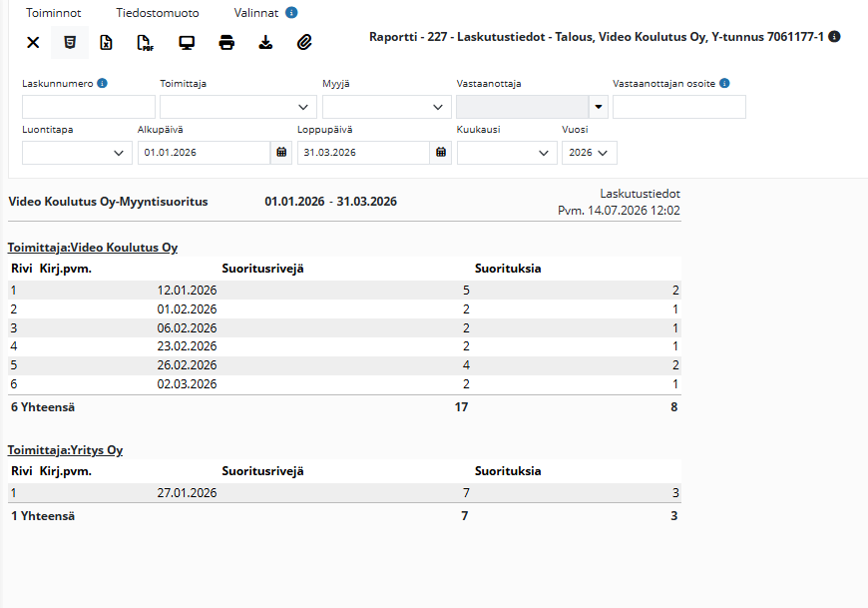Show report on screen monitor icon
The width and height of the screenshot is (868, 608).
click(x=187, y=43)
